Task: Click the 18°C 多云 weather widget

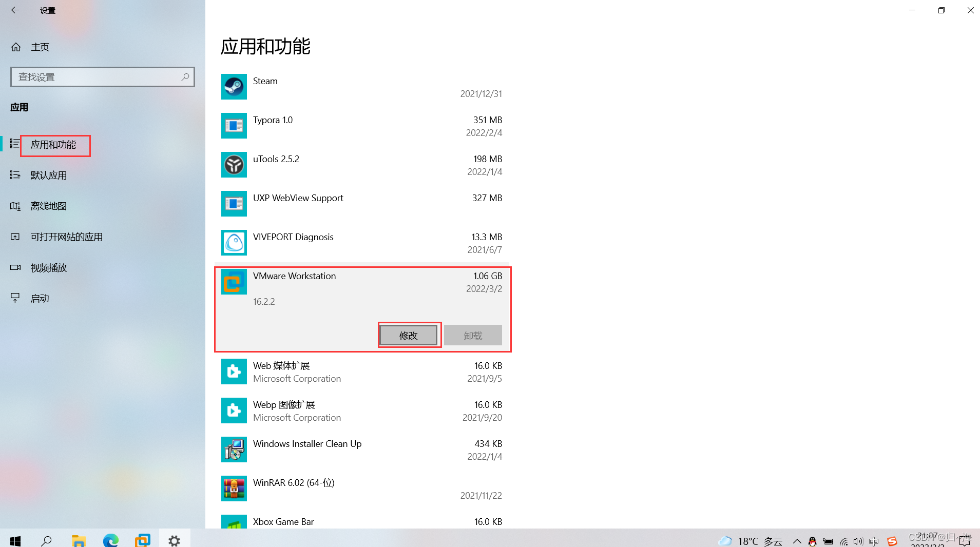Action: (x=751, y=541)
